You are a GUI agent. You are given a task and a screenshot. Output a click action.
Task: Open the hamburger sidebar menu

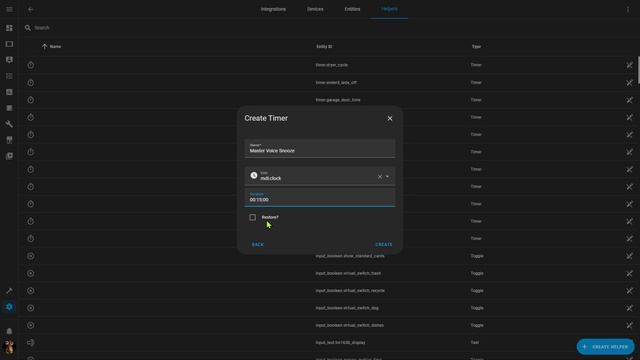[9, 9]
